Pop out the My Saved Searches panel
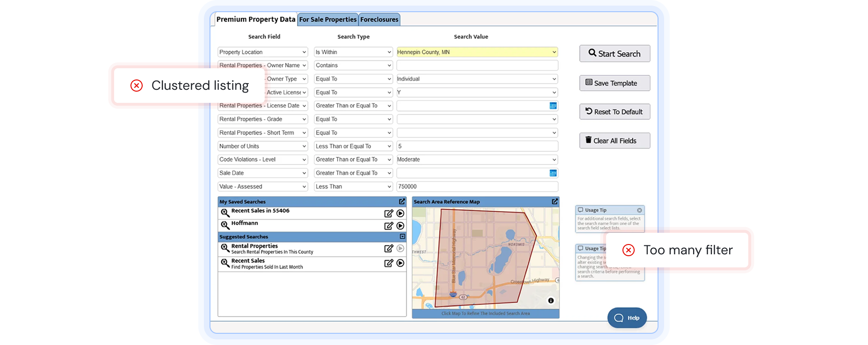This screenshot has width=868, height=345. [402, 201]
